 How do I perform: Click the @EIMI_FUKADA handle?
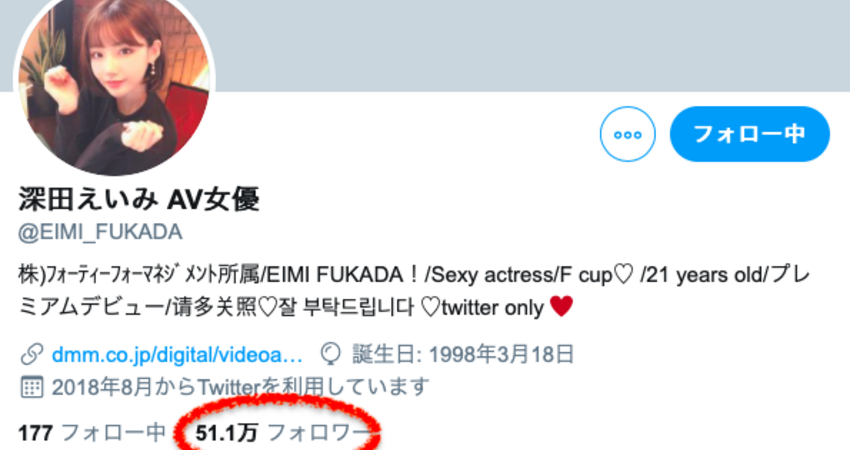pos(100,232)
